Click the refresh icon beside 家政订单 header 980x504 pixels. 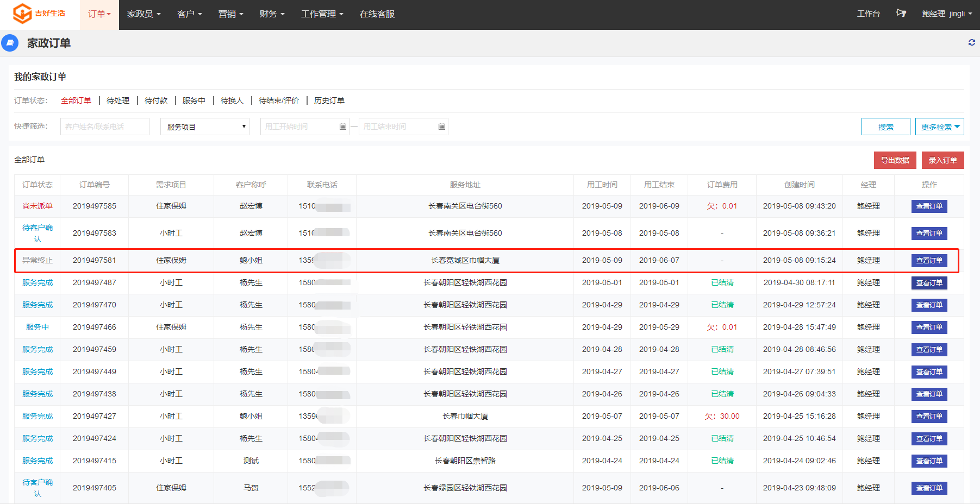tap(972, 42)
